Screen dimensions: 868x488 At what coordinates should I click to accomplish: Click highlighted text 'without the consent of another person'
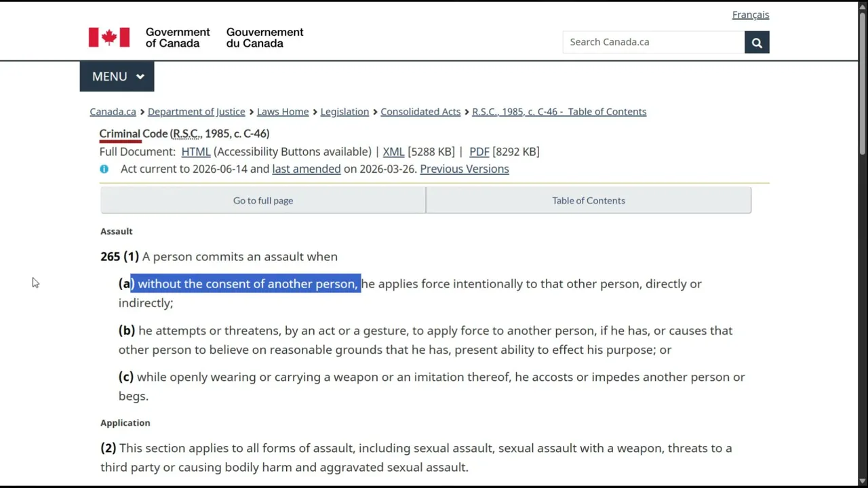246,284
